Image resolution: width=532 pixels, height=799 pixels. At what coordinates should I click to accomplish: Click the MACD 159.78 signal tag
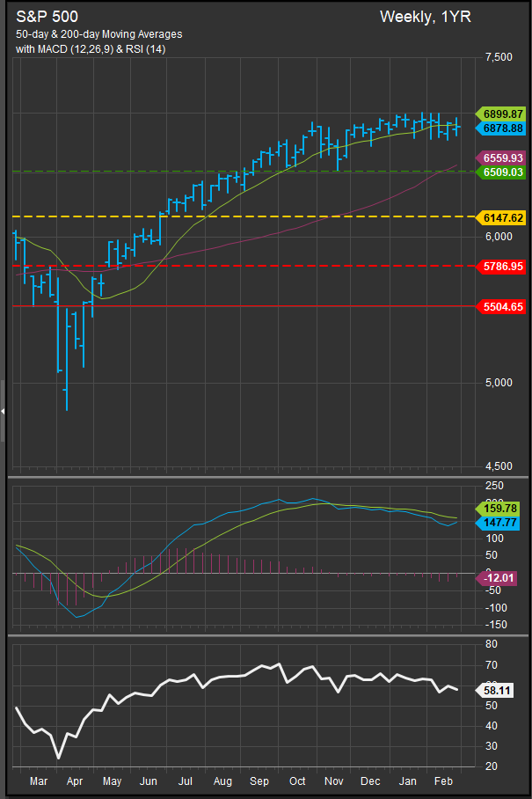500,509
